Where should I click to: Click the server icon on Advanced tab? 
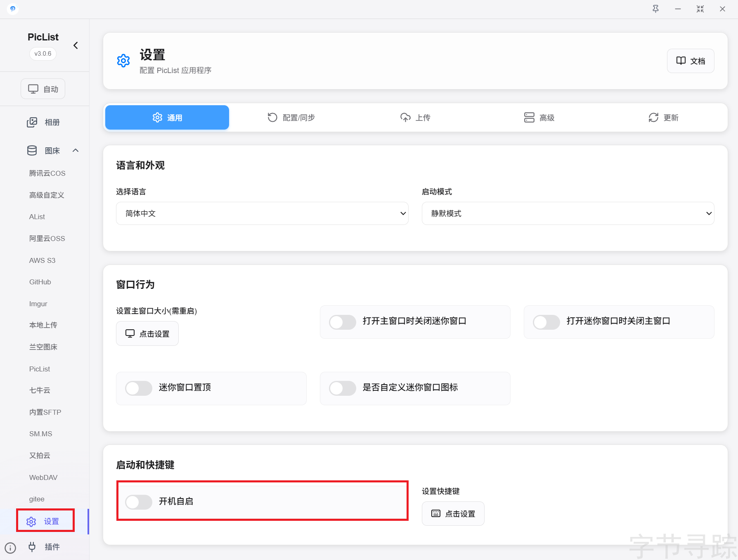pos(529,118)
